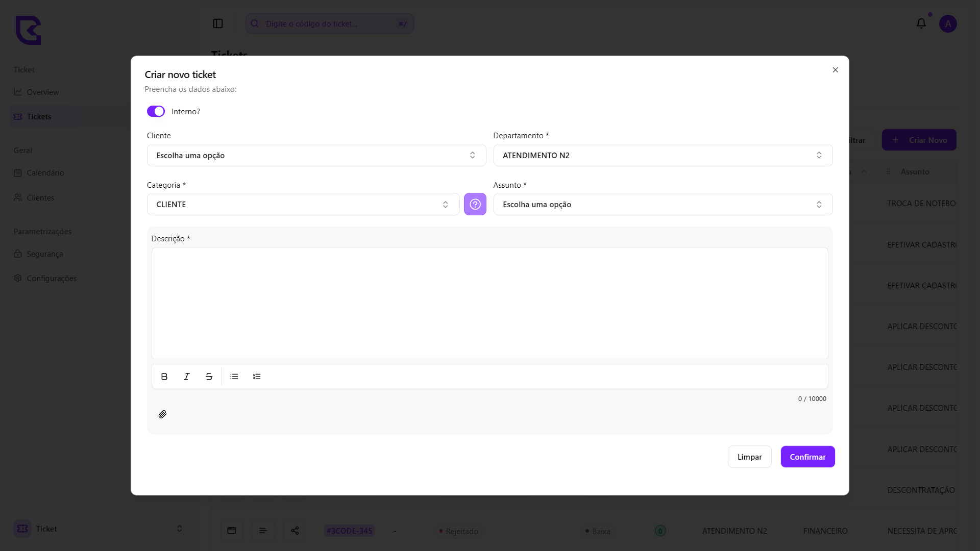Close the Criar novo ticket dialog

[x=835, y=70]
